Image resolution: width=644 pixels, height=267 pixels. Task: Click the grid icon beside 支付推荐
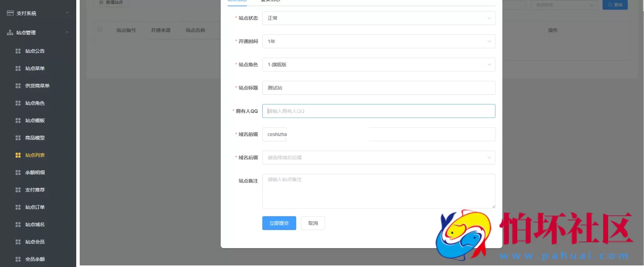point(18,190)
